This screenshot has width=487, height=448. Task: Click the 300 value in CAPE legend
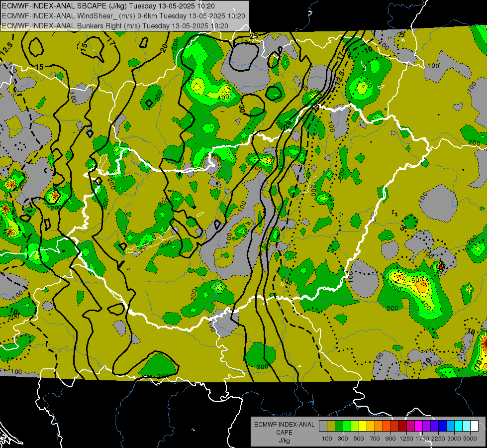tap(343, 439)
